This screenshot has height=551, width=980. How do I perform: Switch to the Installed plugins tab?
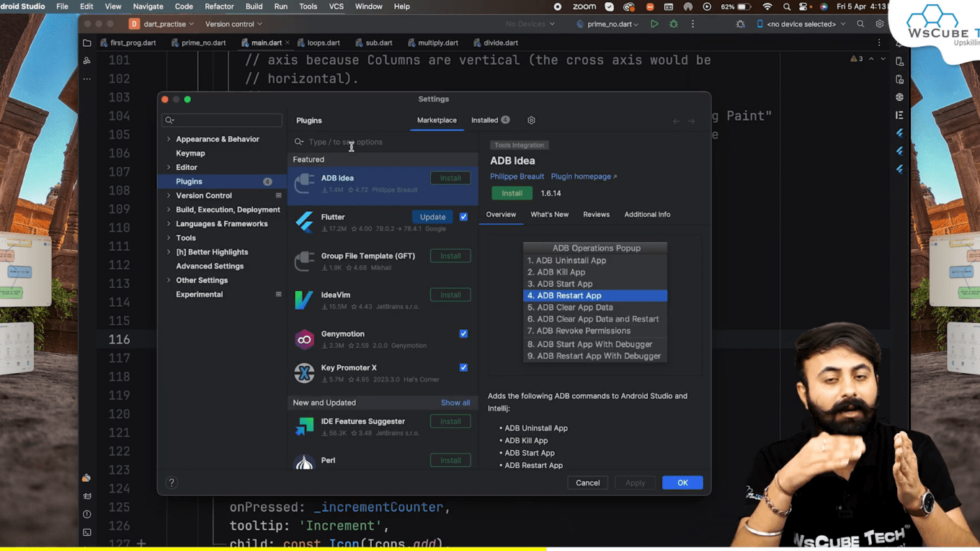(x=490, y=120)
